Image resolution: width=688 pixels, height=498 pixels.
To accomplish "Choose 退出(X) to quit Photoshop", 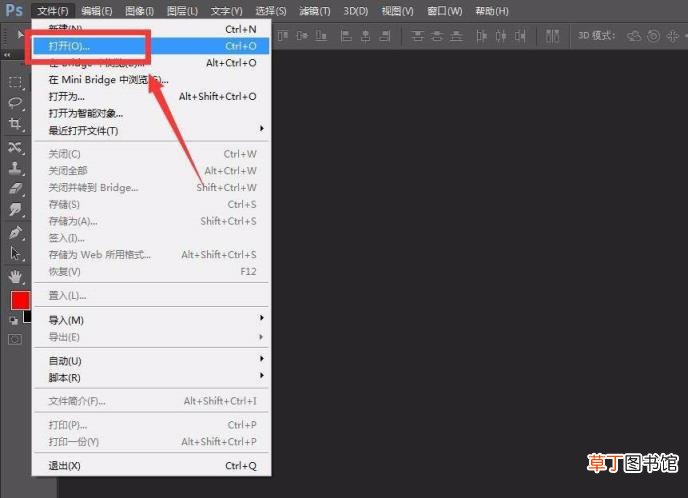I will [x=152, y=466].
